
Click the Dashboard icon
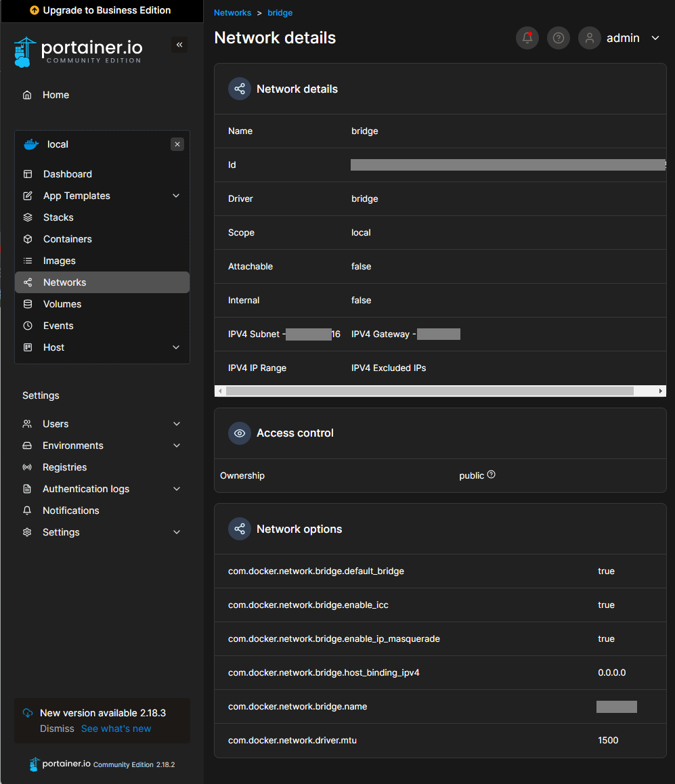point(28,174)
